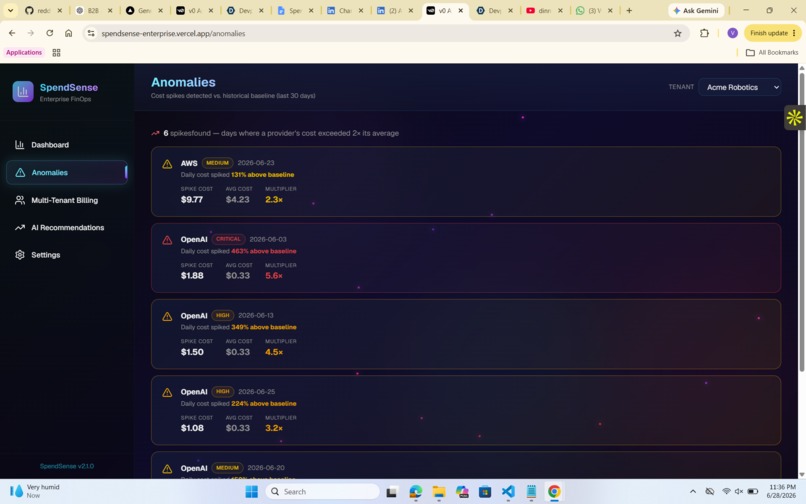This screenshot has width=806, height=504.
Task: Click the CRITICAL severity badge
Action: click(228, 239)
